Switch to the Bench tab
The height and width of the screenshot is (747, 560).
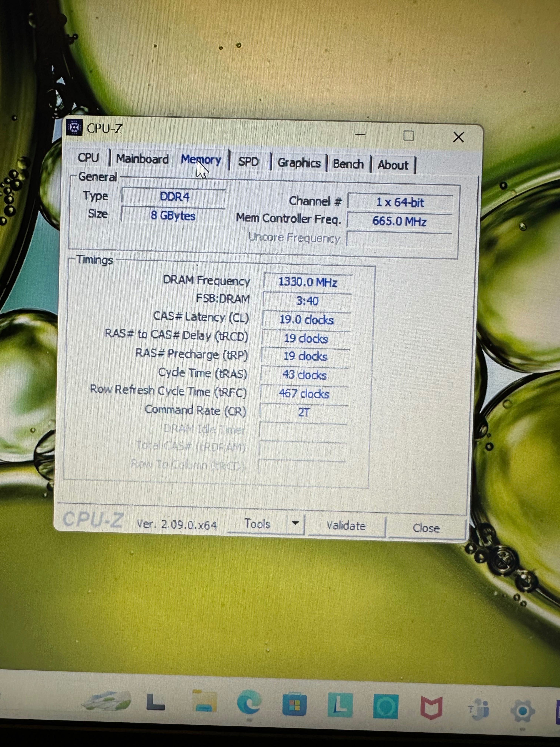point(348,164)
